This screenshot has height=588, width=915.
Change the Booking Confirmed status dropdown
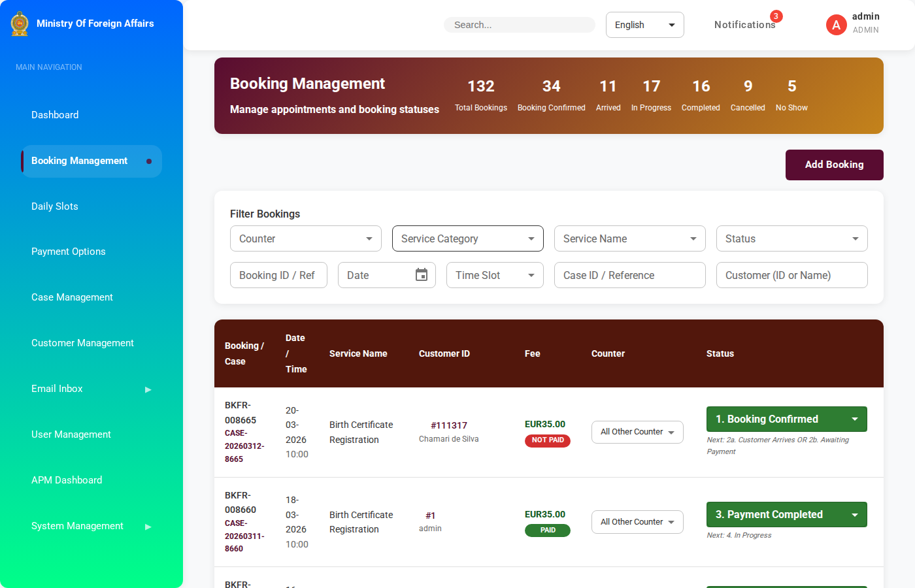click(786, 419)
